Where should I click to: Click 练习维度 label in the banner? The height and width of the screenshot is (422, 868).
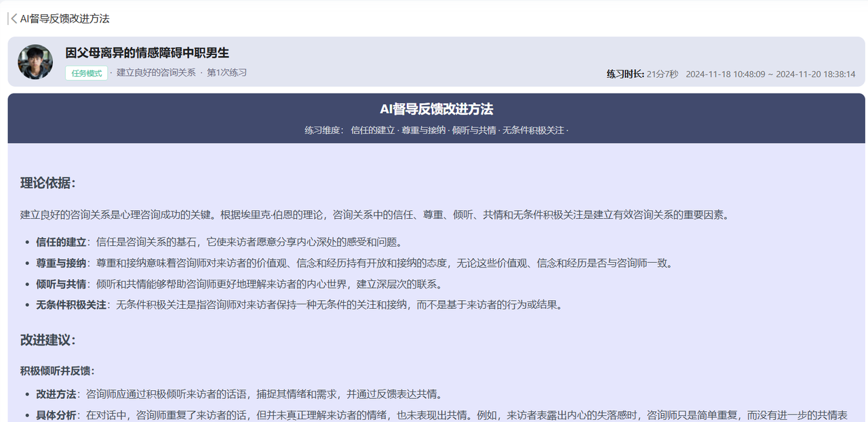coord(324,130)
